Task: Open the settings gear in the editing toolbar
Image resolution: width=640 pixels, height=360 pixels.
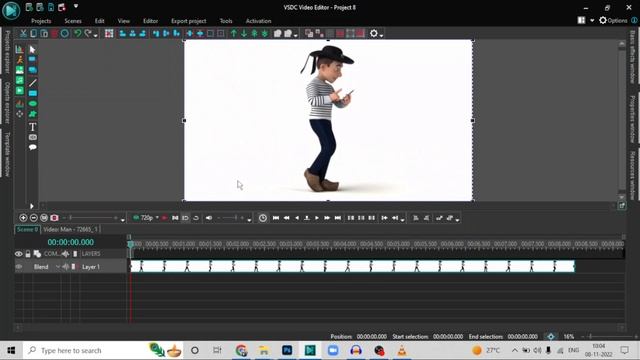Action: (x=373, y=33)
